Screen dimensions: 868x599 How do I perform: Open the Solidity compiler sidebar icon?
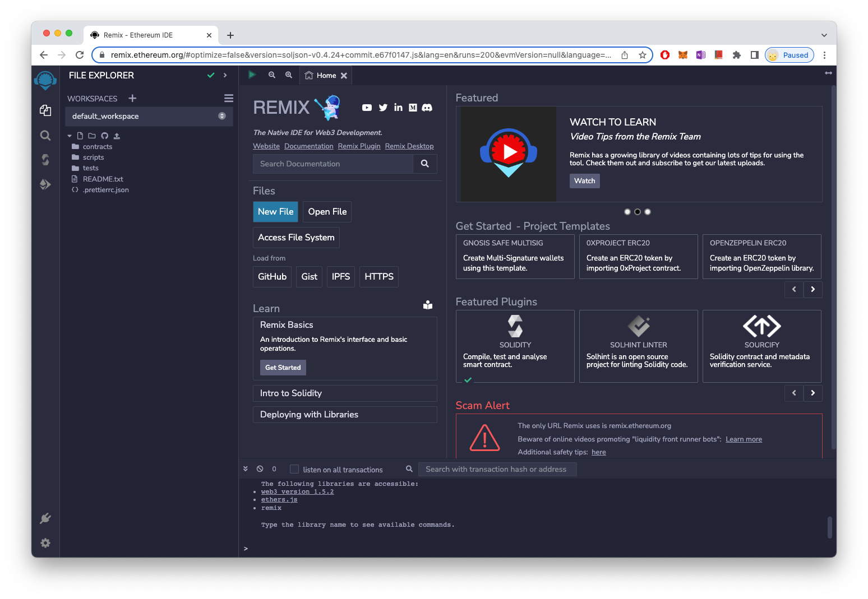click(x=45, y=160)
